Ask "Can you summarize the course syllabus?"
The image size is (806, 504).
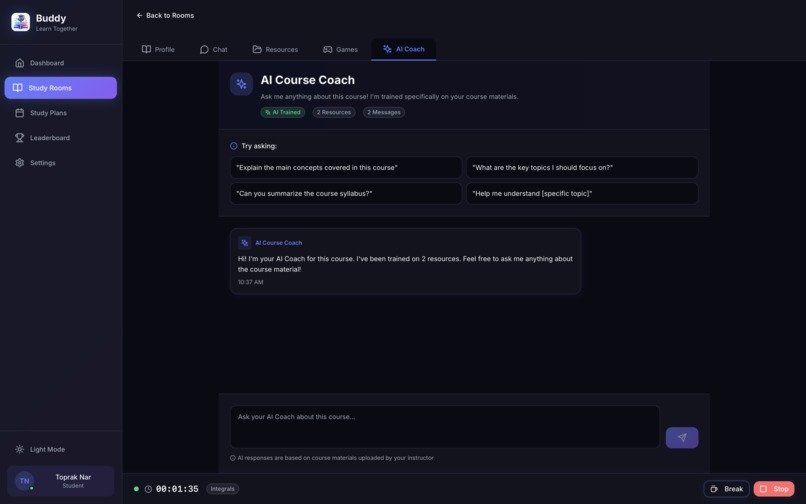346,193
